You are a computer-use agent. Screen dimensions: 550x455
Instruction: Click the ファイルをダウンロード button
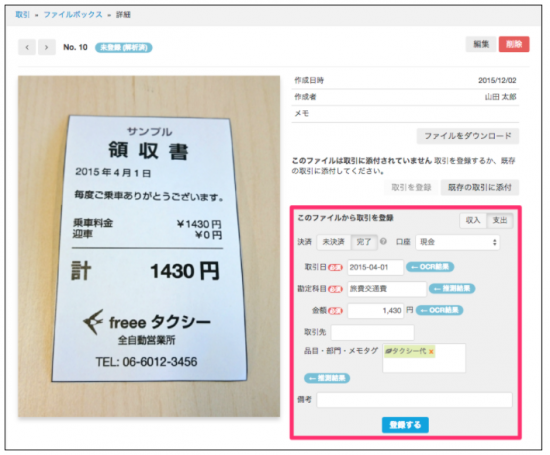coord(468,136)
